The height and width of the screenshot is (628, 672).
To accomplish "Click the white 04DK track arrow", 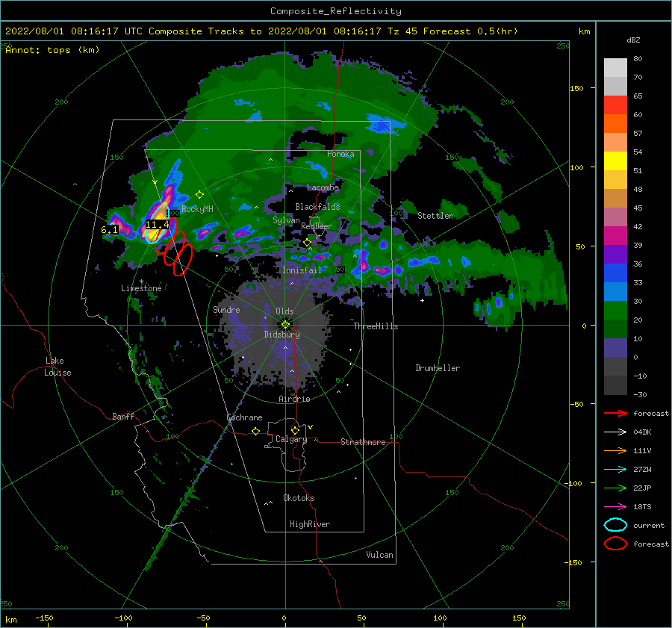I will click(x=615, y=432).
